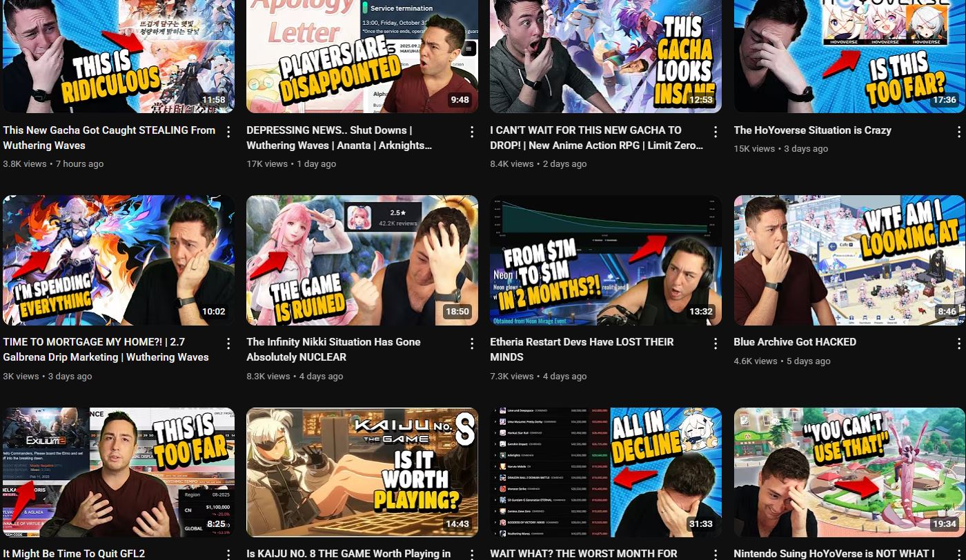The width and height of the screenshot is (966, 560).
Task: Click '3.8K views • 7 hours ago' metadata
Action: click(x=53, y=164)
